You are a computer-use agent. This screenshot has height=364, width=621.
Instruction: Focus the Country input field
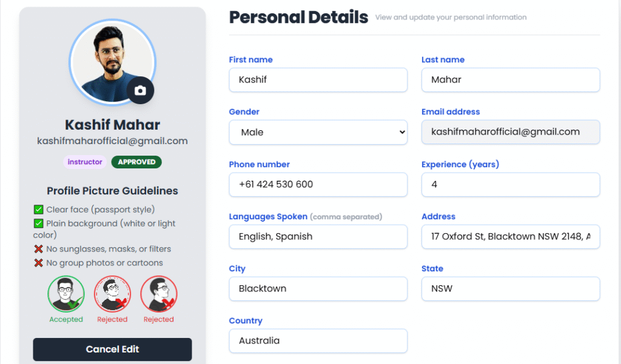pyautogui.click(x=318, y=341)
